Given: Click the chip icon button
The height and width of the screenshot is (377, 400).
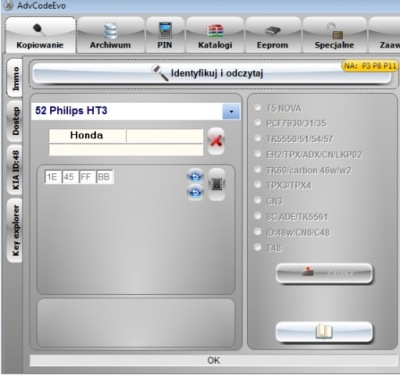Looking at the screenshot, I should click(217, 184).
